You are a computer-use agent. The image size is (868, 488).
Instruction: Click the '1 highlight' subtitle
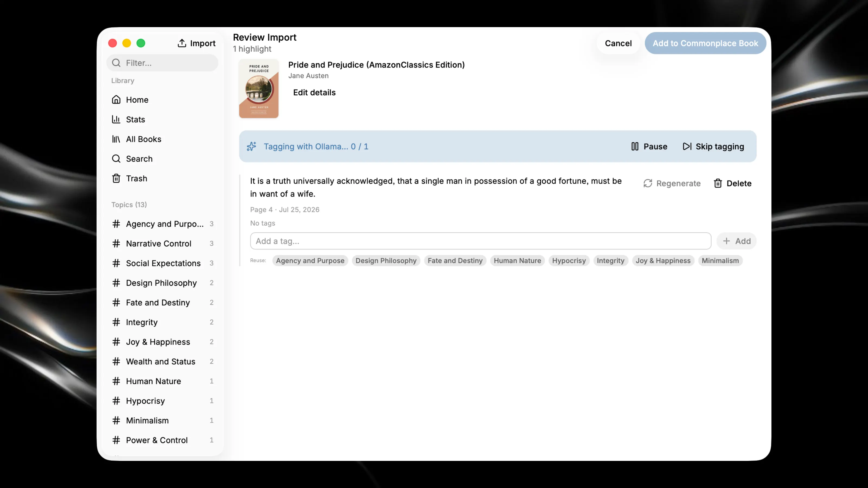[252, 49]
